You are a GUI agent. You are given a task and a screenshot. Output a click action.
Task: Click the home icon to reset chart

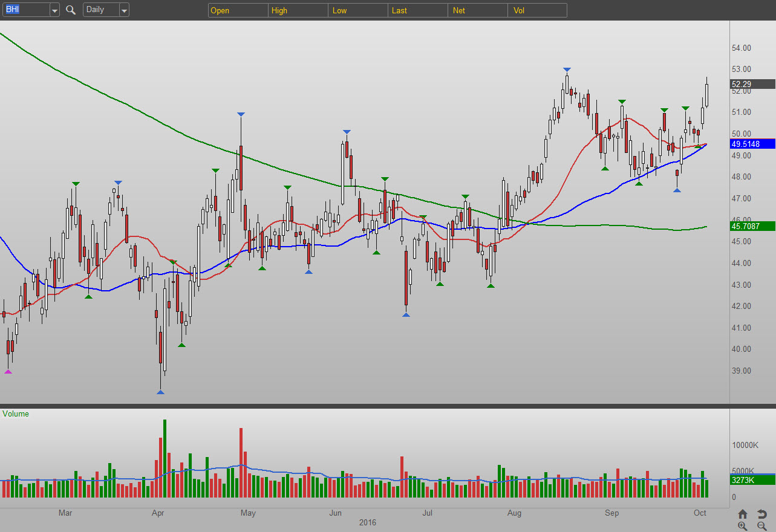(743, 514)
